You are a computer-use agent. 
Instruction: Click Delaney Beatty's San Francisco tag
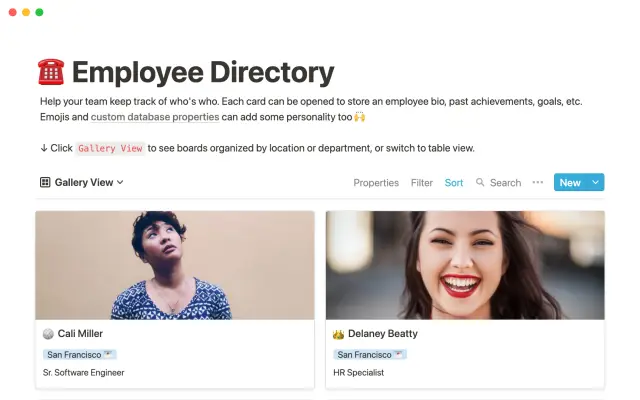(370, 355)
